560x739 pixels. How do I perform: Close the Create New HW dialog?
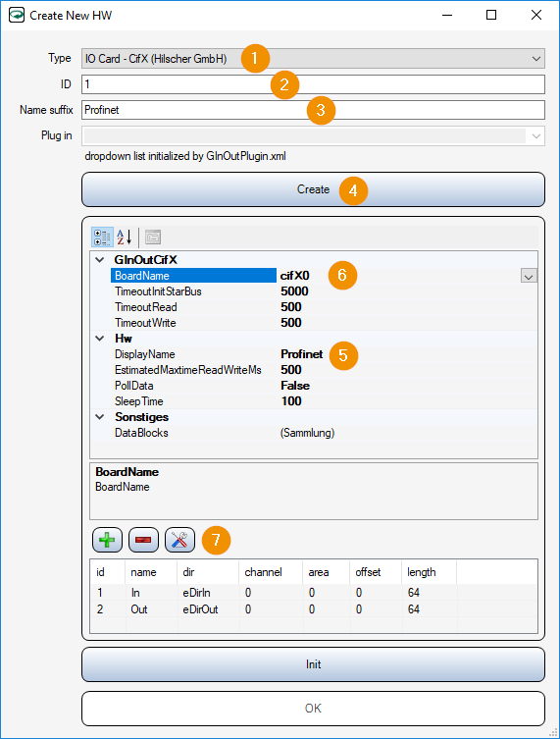(x=536, y=15)
